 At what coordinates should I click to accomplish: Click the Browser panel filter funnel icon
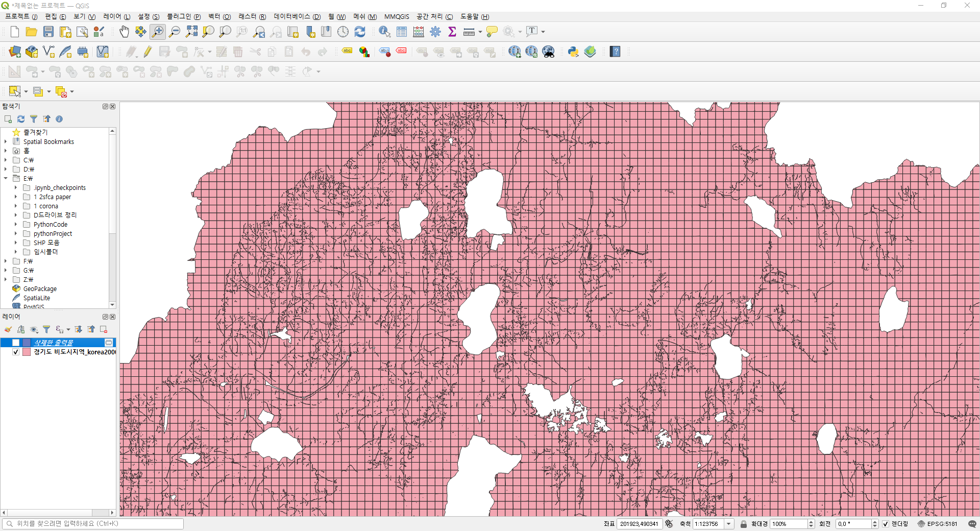click(x=34, y=119)
